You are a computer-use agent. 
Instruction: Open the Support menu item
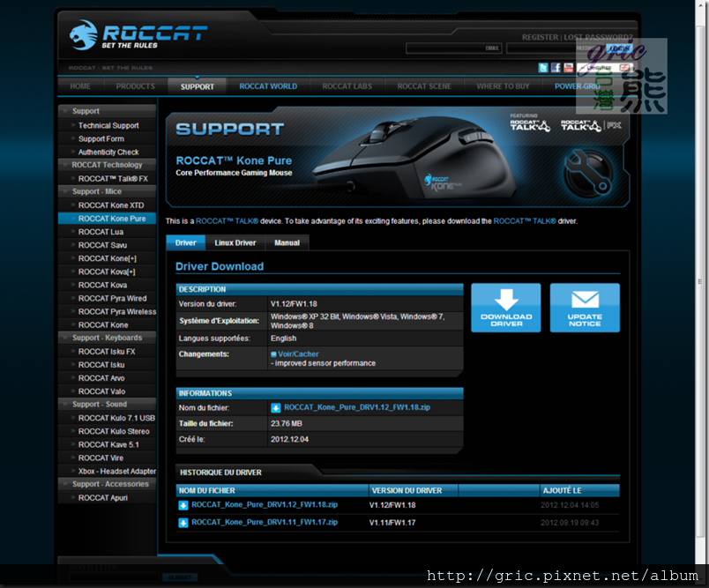[x=198, y=86]
